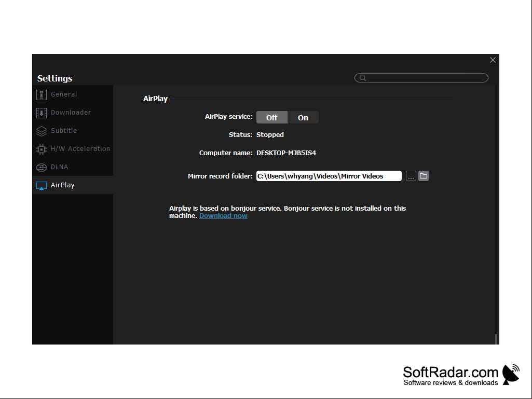
Task: Click the H/W Acceleration chip icon
Action: (x=42, y=149)
